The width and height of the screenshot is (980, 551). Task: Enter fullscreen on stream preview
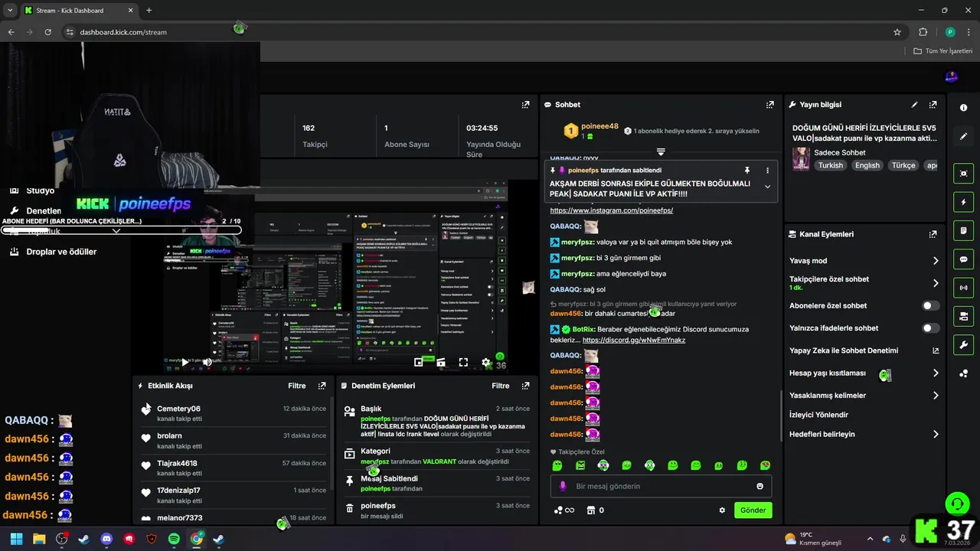click(x=463, y=362)
